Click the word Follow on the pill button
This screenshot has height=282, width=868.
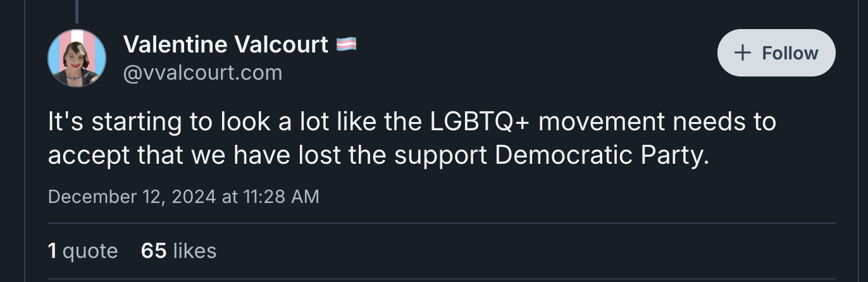[790, 53]
